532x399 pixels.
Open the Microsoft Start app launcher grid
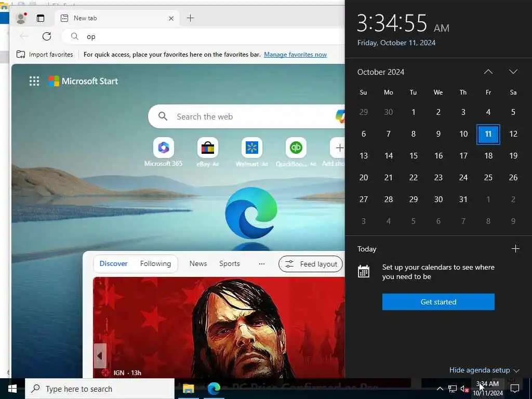point(34,81)
